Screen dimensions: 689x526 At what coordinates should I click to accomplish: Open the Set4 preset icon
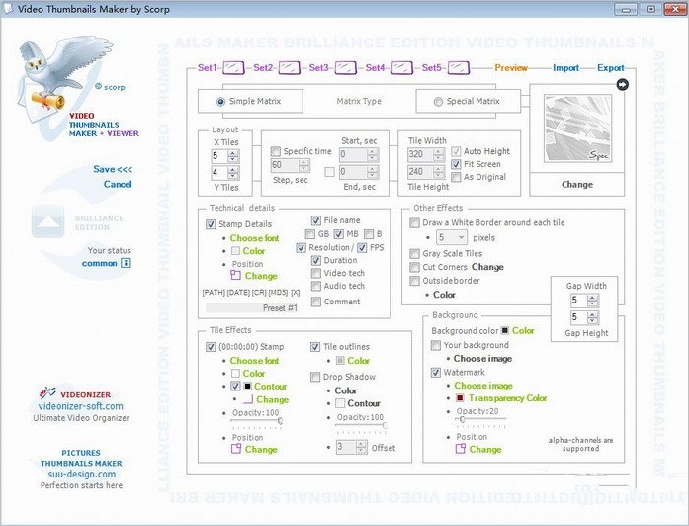click(x=402, y=68)
